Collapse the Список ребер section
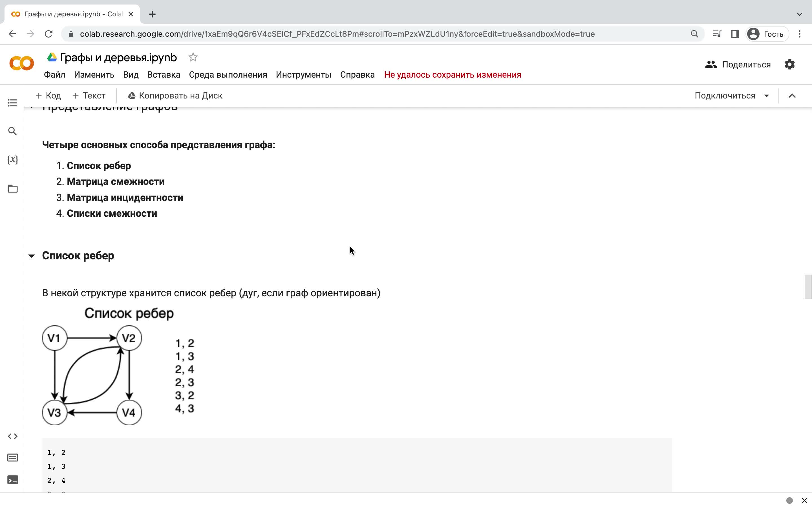 [32, 256]
